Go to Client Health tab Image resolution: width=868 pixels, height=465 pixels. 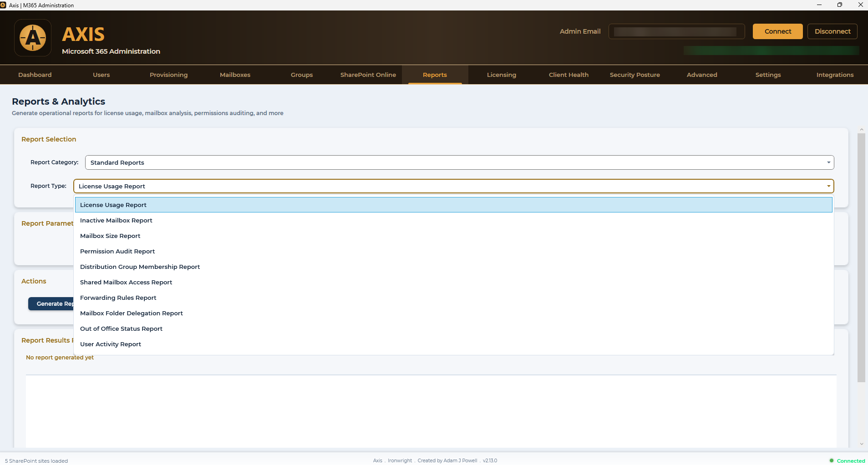(569, 75)
